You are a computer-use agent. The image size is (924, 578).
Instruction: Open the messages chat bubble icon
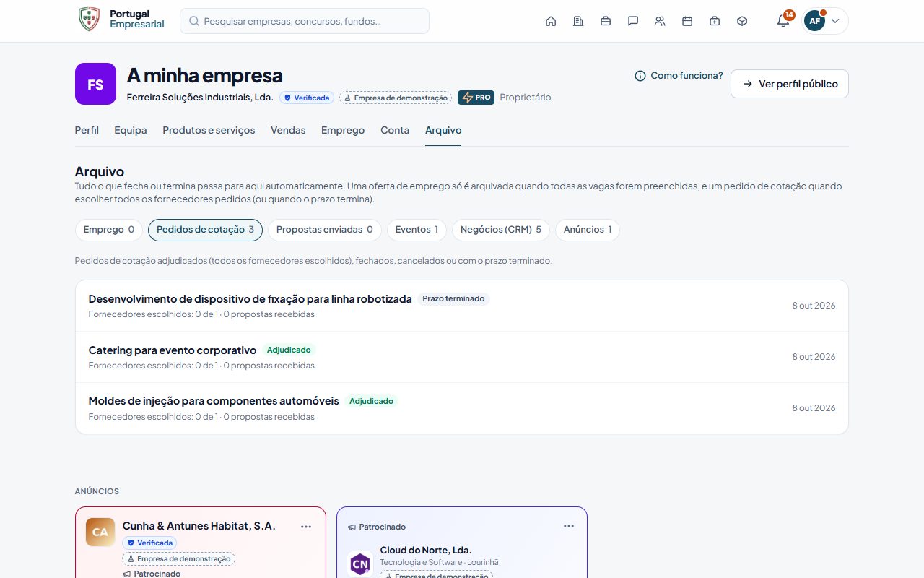point(633,21)
